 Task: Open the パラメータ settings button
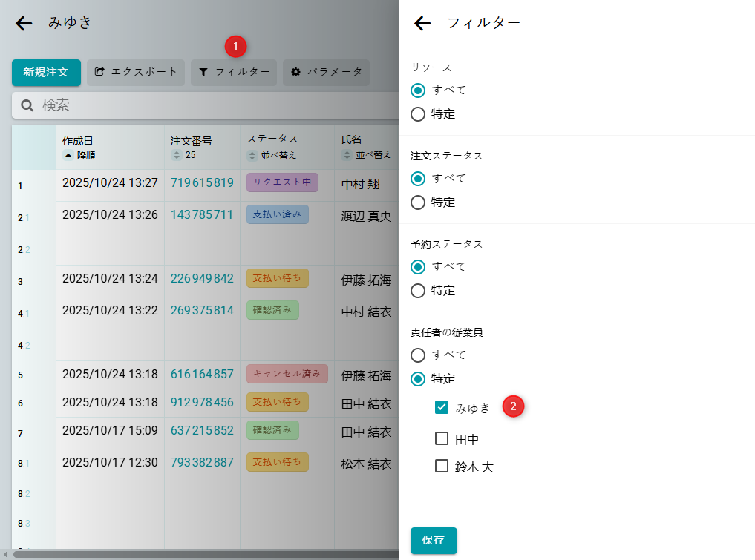[x=326, y=72]
